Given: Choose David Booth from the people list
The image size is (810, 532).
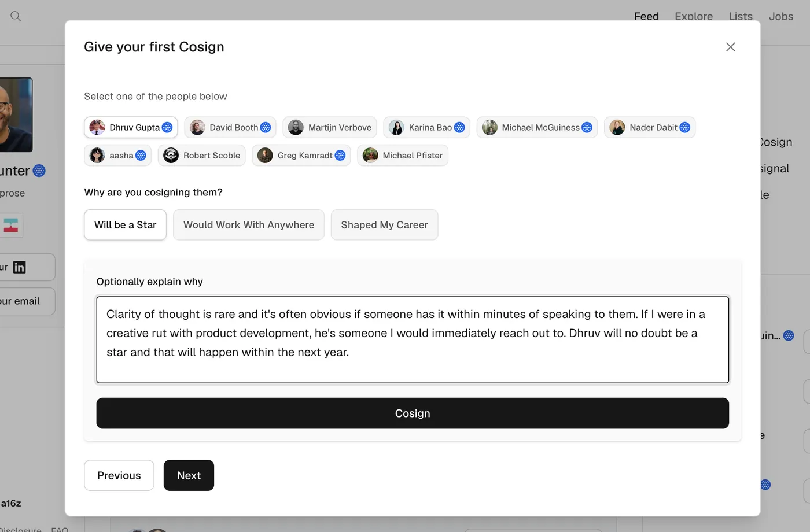Looking at the screenshot, I should pos(230,127).
